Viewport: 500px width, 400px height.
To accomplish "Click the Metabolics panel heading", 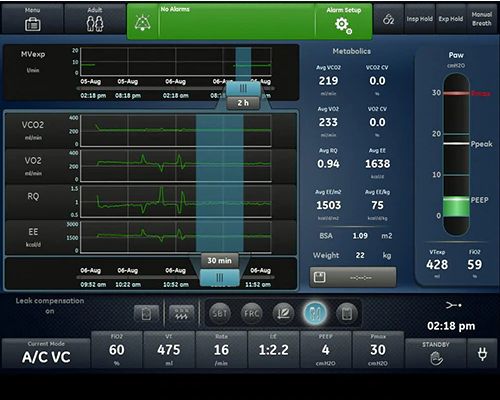I will pos(351,51).
